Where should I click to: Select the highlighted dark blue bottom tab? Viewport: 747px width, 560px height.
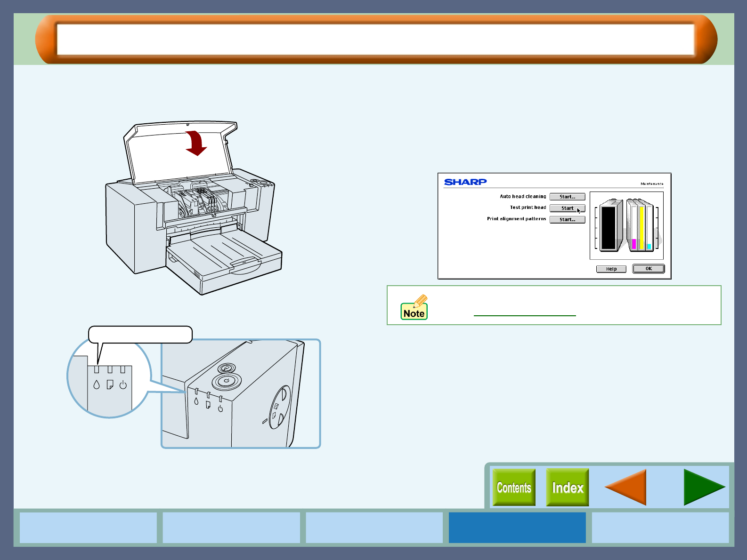click(x=517, y=528)
